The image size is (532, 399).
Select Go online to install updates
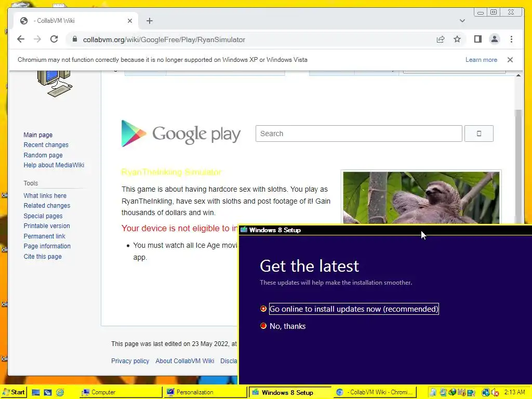(x=350, y=309)
